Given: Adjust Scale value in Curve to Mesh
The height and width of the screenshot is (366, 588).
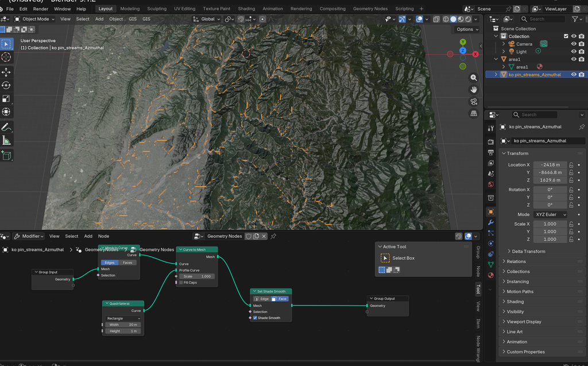Looking at the screenshot, I should pos(197,276).
